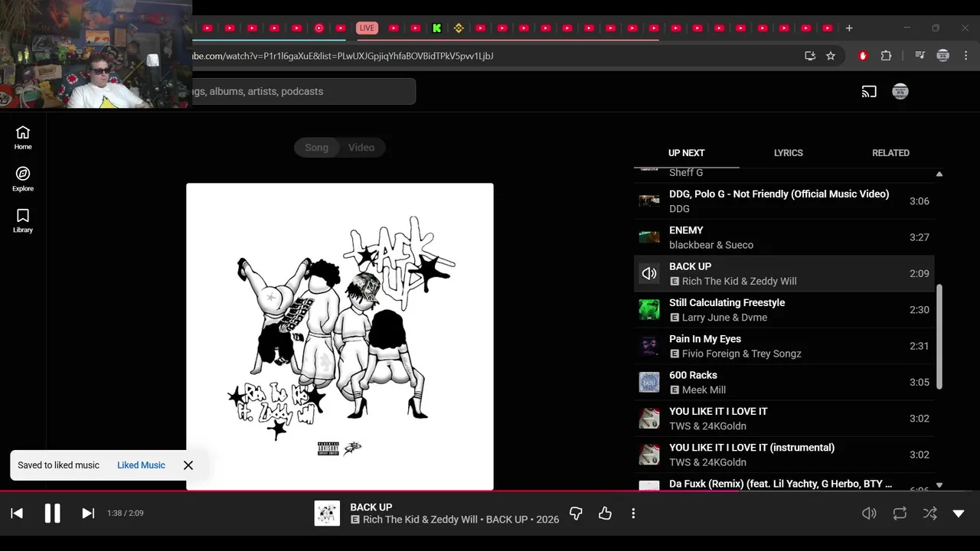Toggle shuffle mode
This screenshot has height=551, width=980.
(929, 514)
